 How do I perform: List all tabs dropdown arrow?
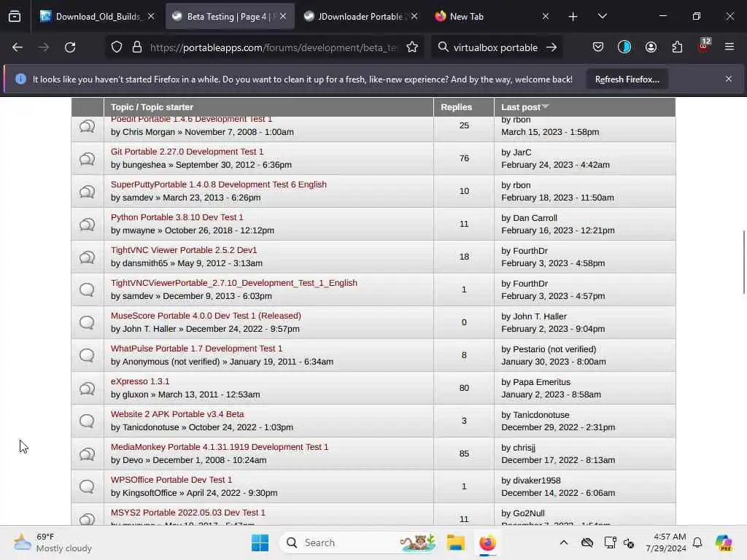(602, 17)
